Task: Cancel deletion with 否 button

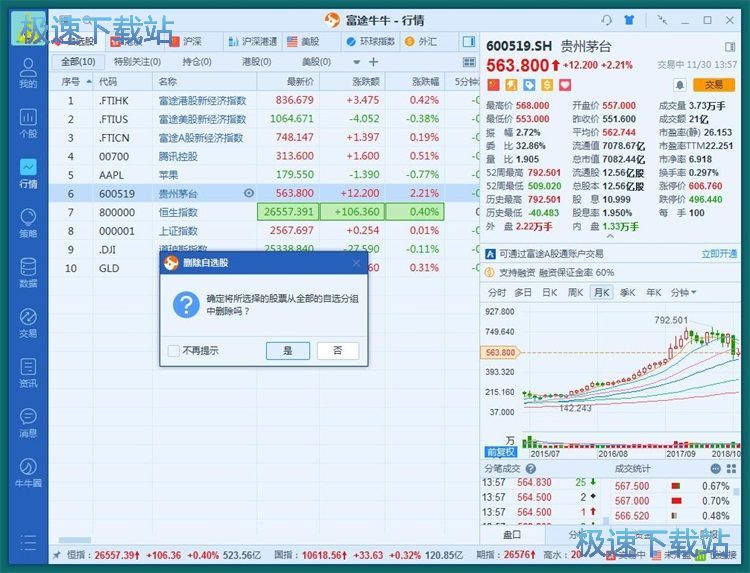Action: [x=338, y=351]
